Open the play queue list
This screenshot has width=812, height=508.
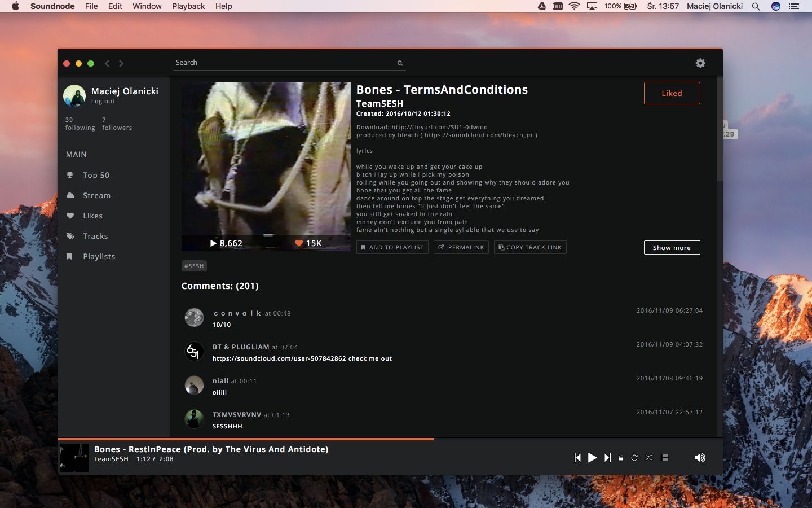click(x=664, y=458)
